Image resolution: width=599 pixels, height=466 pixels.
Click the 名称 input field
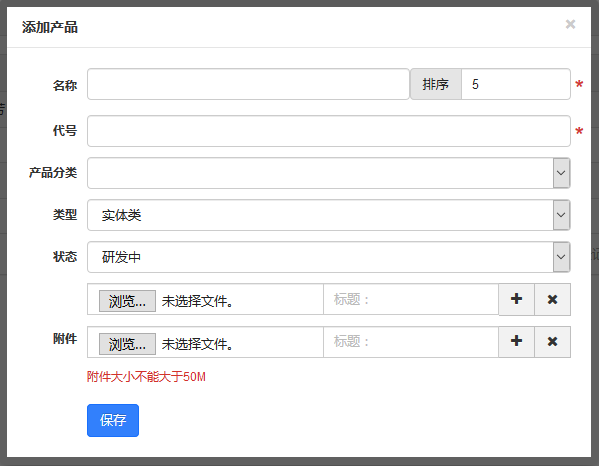pyautogui.click(x=248, y=84)
